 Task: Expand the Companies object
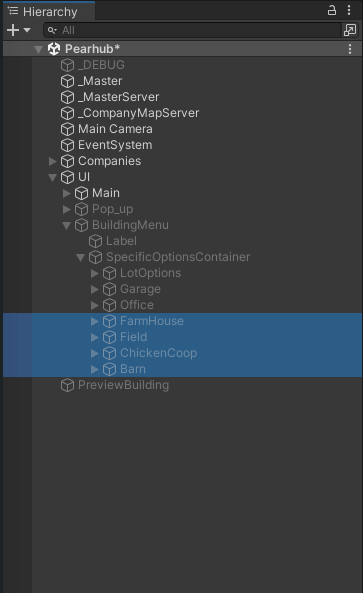pyautogui.click(x=53, y=161)
